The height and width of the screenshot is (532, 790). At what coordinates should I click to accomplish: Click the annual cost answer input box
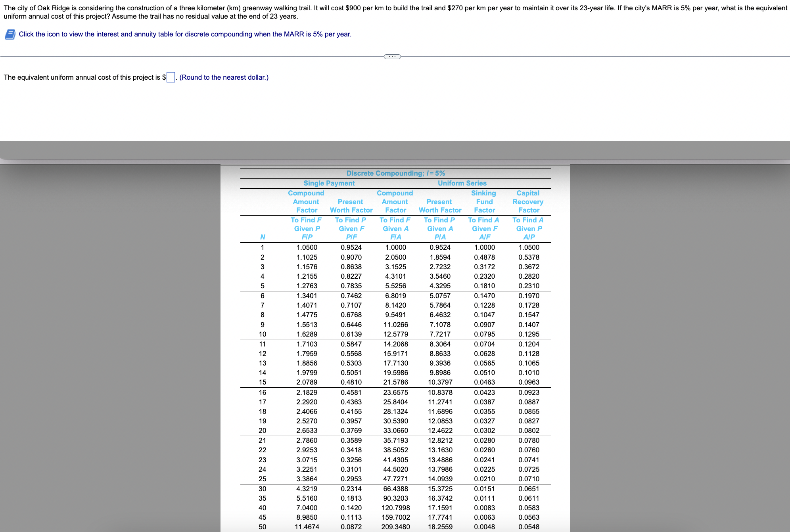click(171, 77)
